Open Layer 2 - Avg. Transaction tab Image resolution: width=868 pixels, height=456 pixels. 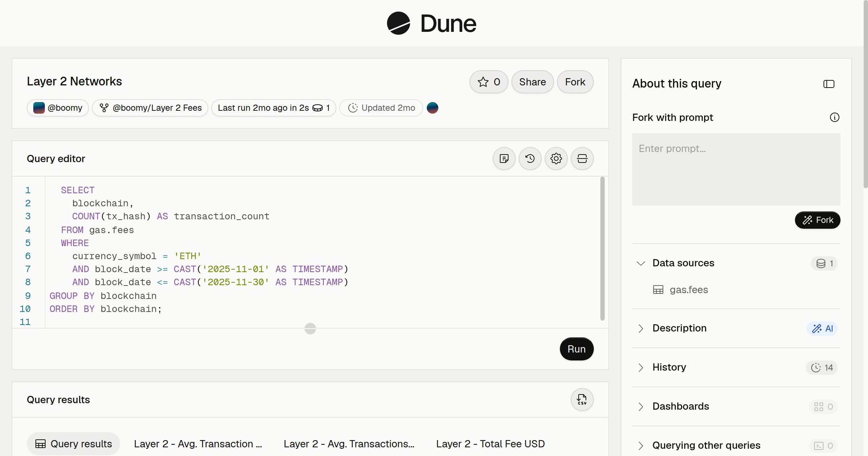point(198,444)
